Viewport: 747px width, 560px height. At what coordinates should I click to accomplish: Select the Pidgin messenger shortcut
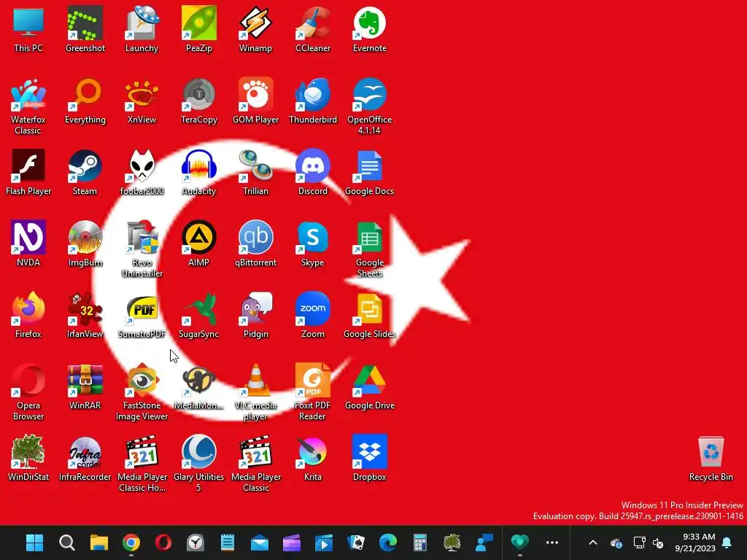coord(256,315)
